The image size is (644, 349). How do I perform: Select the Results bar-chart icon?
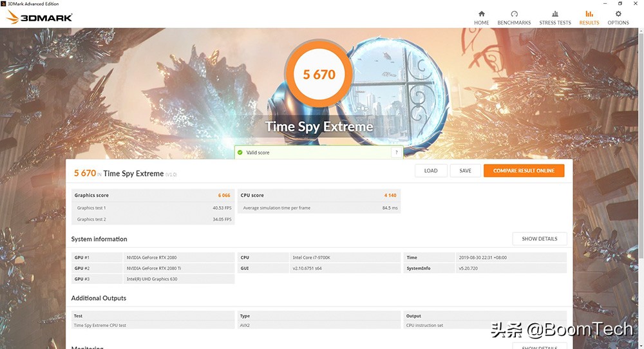589,14
